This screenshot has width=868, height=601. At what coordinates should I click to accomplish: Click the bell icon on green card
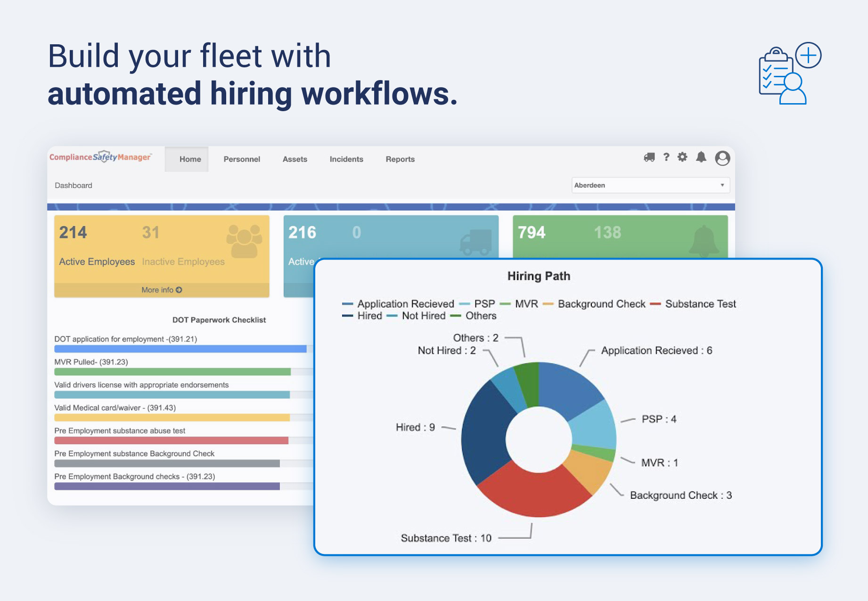704,241
